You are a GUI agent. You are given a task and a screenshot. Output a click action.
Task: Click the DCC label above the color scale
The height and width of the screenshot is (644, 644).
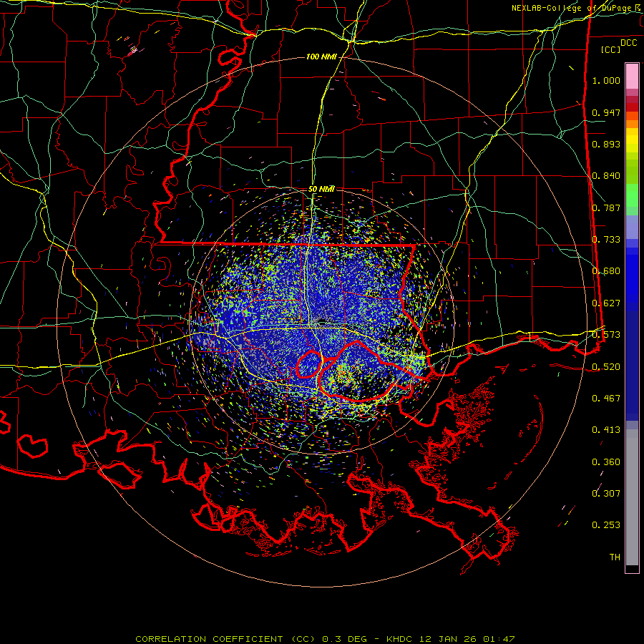point(628,43)
